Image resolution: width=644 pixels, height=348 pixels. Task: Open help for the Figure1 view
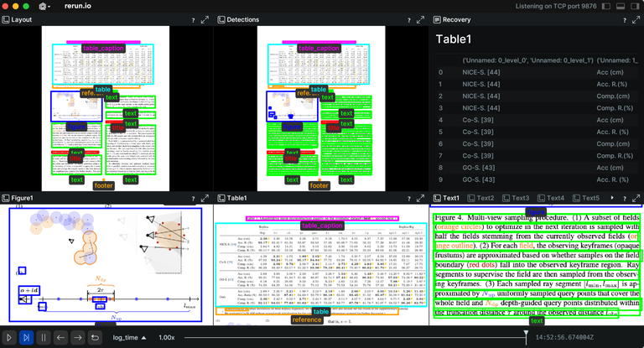click(192, 198)
